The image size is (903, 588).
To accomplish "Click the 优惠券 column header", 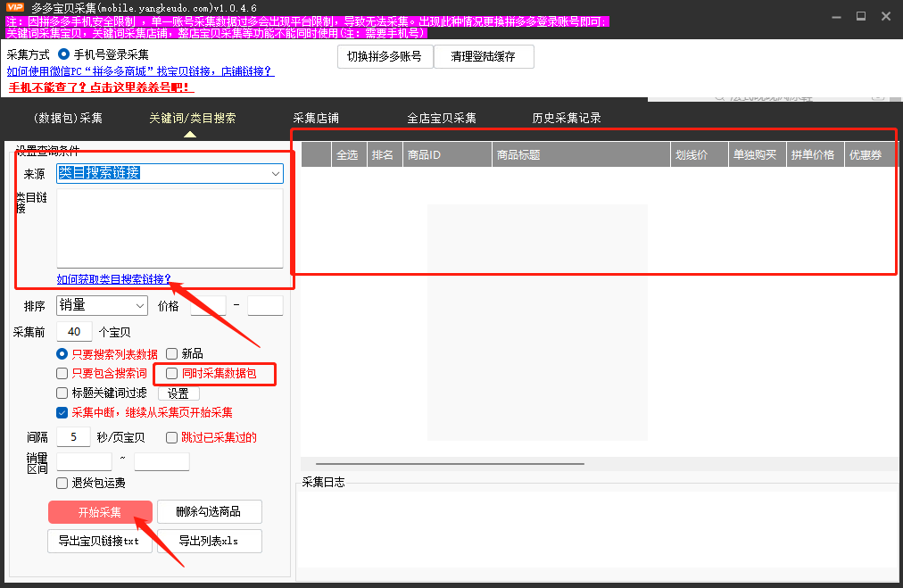I will coord(870,154).
